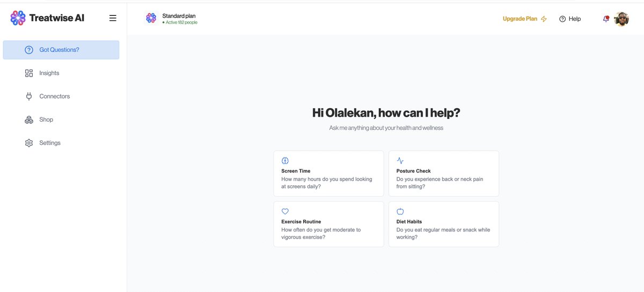Open the Shop sidebar item
The image size is (644, 292).
pos(61,119)
